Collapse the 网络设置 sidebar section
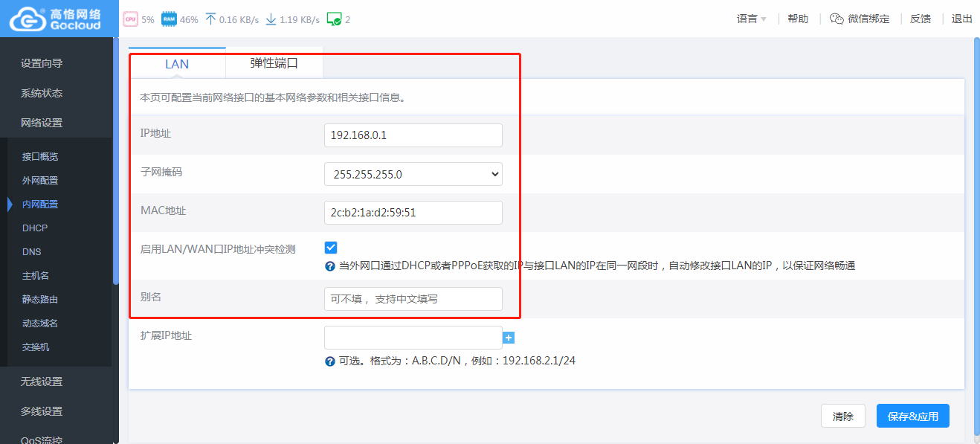 click(42, 123)
